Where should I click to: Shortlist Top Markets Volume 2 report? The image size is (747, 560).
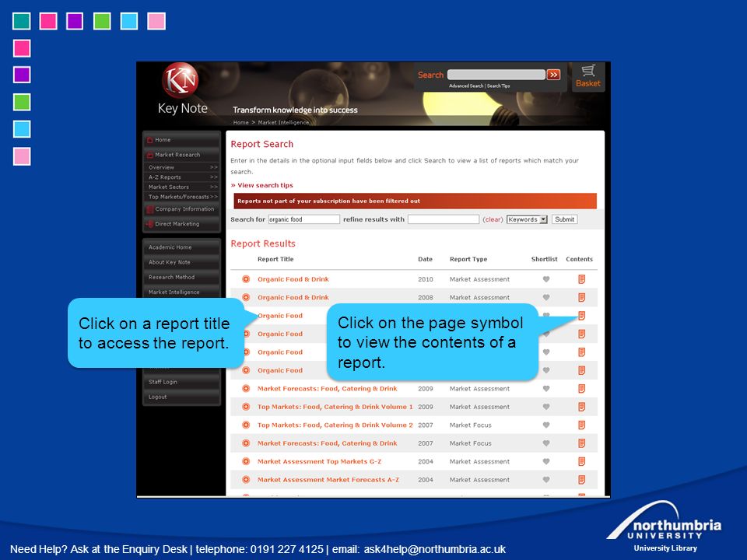[546, 425]
